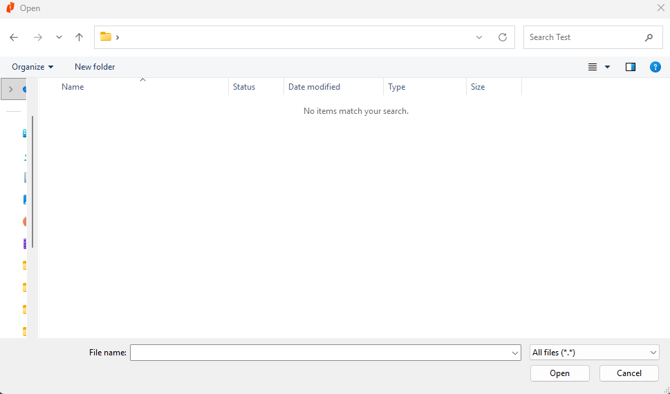Expand the first navigation pane item

(x=11, y=89)
